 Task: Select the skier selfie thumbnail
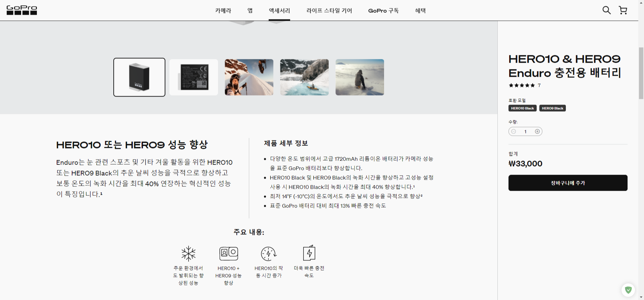[x=249, y=77]
